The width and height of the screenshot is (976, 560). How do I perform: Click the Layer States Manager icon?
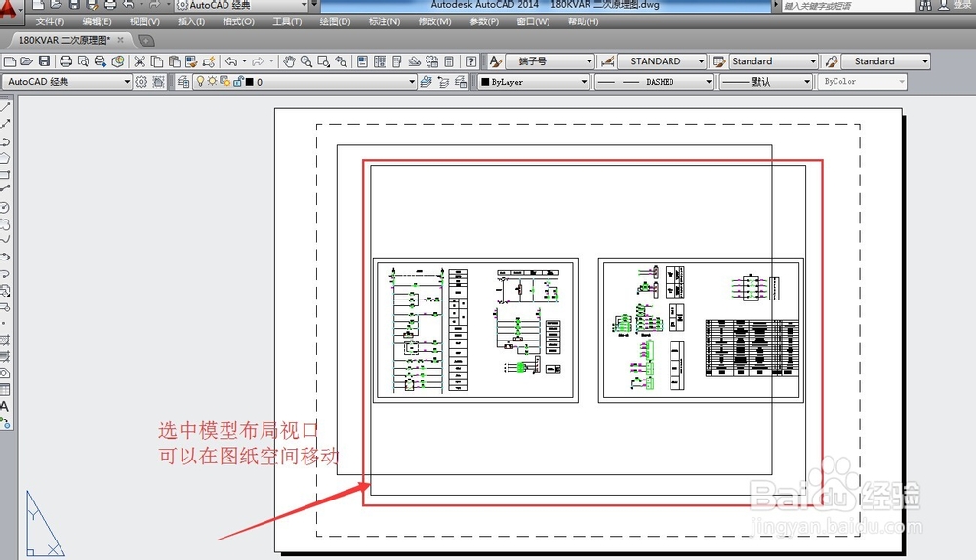pos(461,82)
